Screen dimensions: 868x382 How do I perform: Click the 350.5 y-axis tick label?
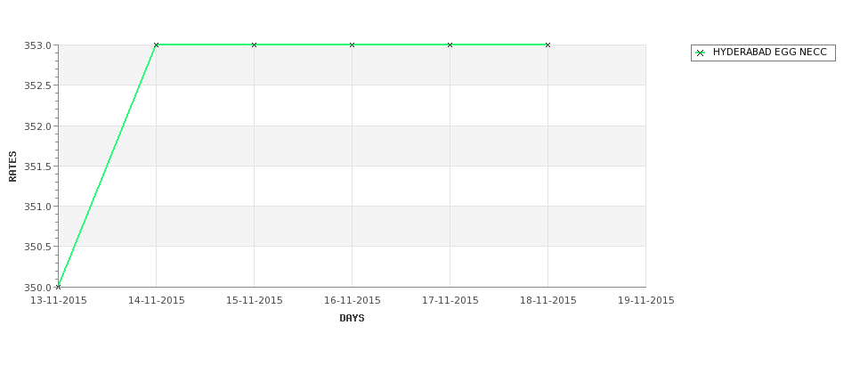pos(37,247)
